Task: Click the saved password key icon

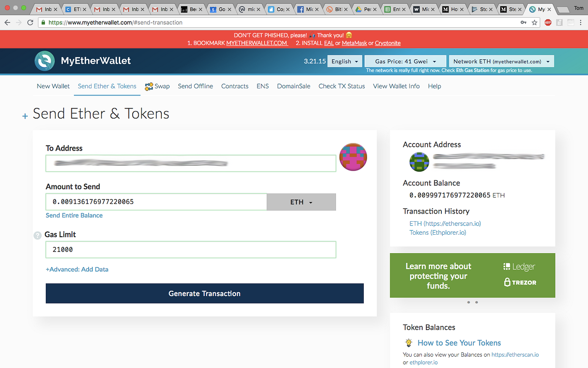Action: pos(523,22)
